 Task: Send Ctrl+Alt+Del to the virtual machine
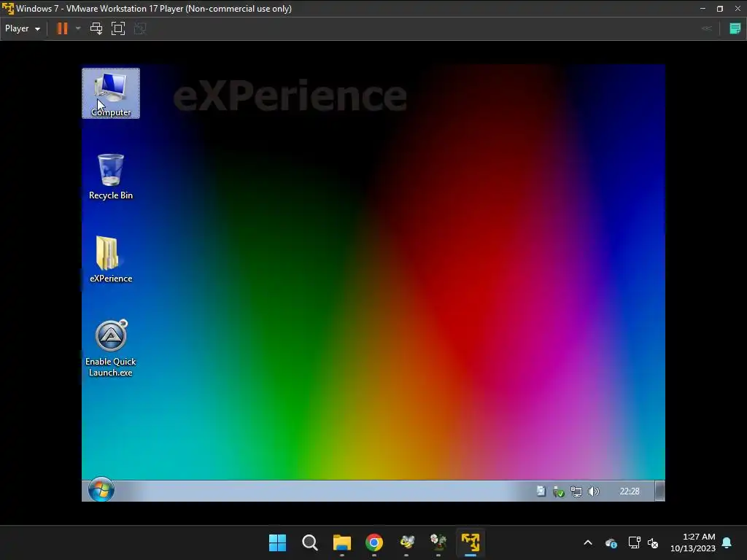click(x=96, y=28)
